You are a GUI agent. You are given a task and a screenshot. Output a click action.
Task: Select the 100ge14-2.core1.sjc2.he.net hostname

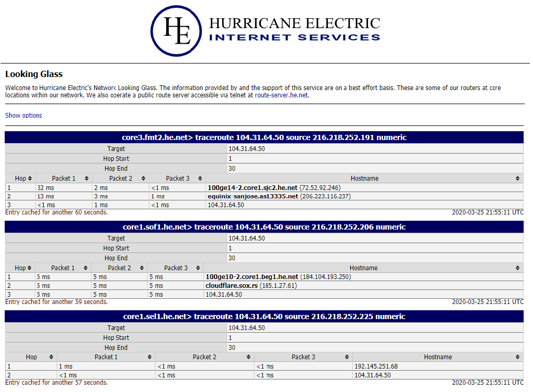(x=252, y=187)
